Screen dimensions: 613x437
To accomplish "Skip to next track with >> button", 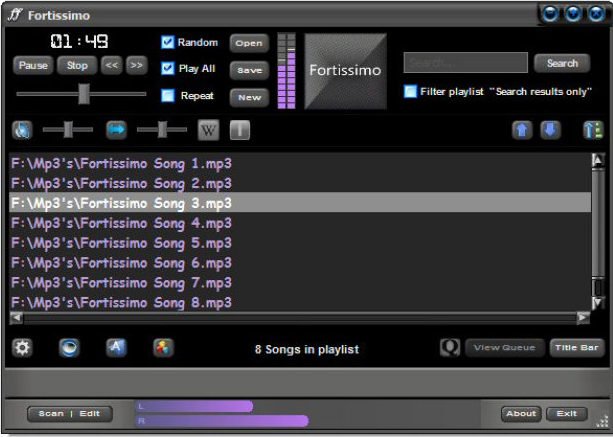I will coord(137,65).
